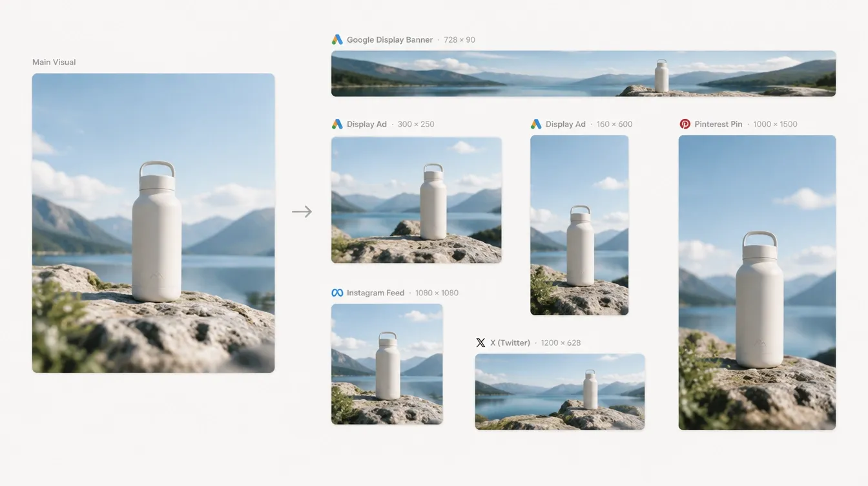Open the X (Twitter) 1200 × 628 preview
This screenshot has height=486, width=868.
click(x=560, y=392)
